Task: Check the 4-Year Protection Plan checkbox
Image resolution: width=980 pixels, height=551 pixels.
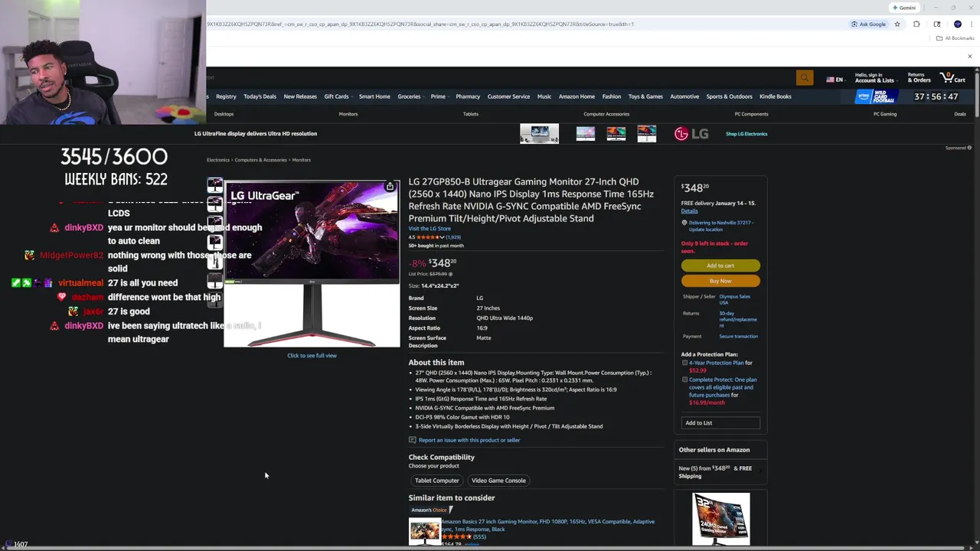Action: coord(684,363)
